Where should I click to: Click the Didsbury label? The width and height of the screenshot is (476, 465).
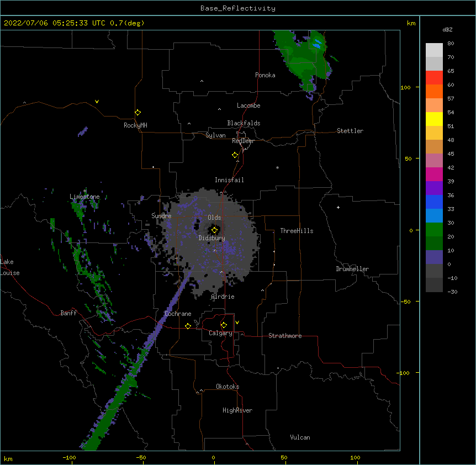pyautogui.click(x=212, y=238)
